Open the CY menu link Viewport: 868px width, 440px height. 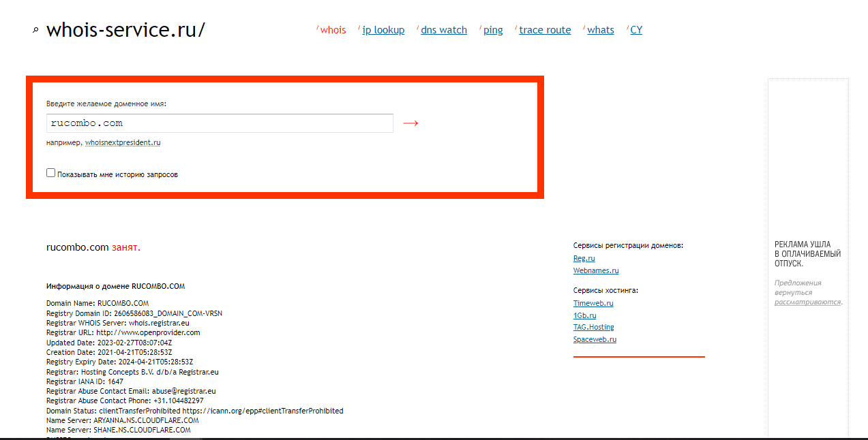click(x=636, y=30)
